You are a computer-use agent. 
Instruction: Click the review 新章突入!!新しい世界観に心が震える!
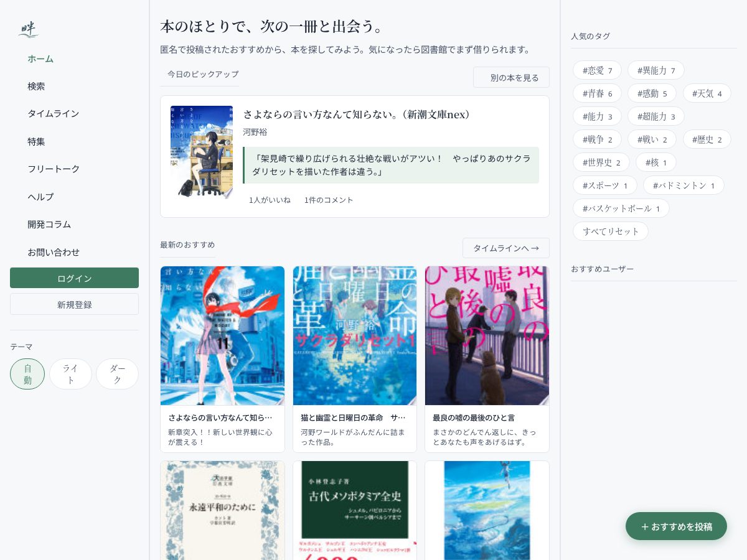click(220, 437)
